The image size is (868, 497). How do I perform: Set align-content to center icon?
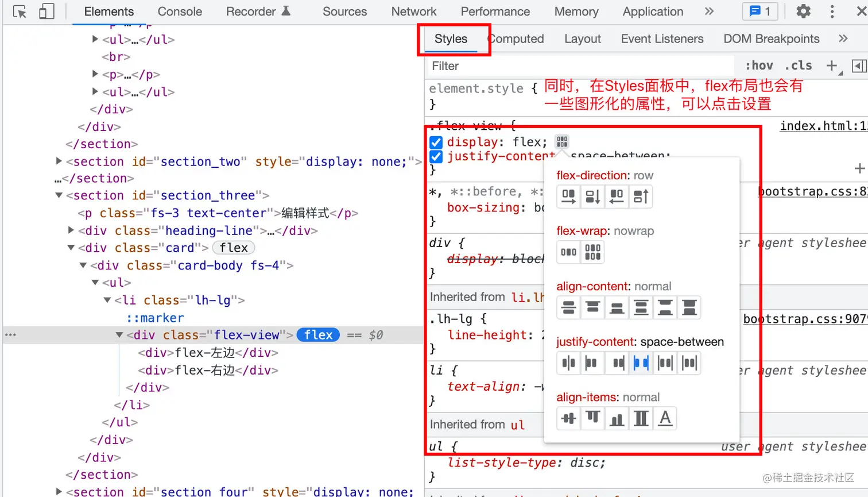click(568, 307)
